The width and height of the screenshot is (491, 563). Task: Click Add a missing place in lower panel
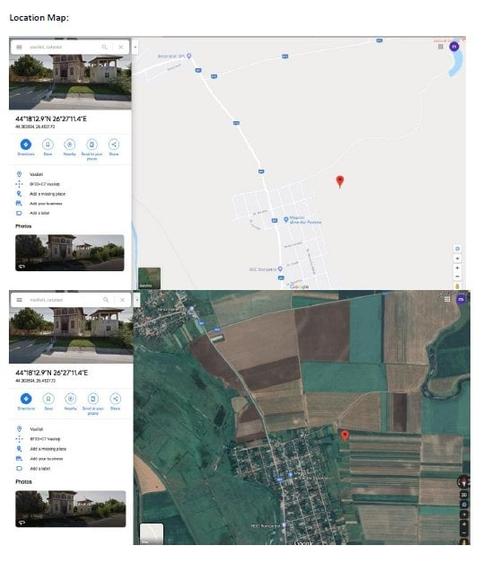click(71, 449)
